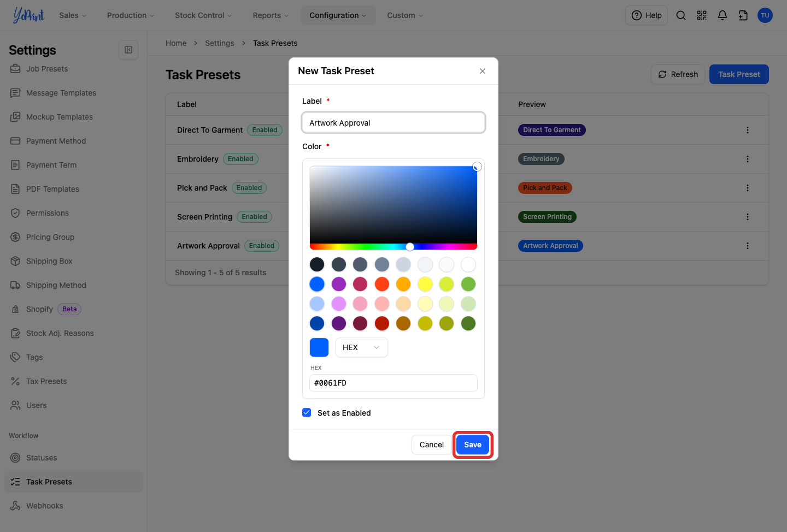Click the YoPrint logo

(28, 15)
